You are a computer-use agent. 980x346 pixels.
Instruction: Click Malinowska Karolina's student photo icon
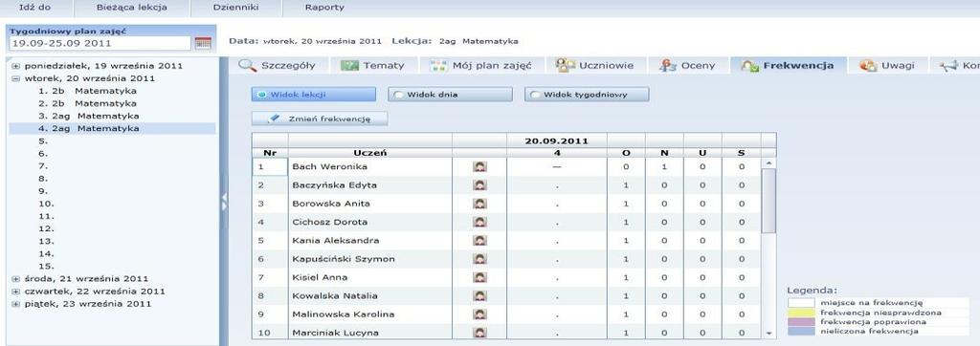click(x=479, y=314)
